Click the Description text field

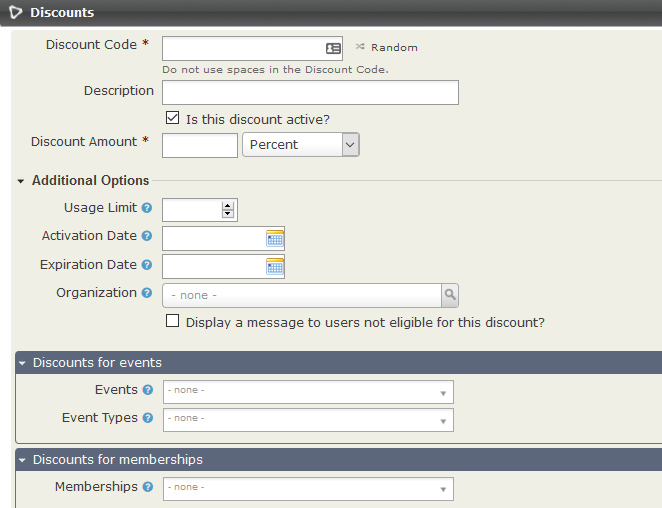310,93
